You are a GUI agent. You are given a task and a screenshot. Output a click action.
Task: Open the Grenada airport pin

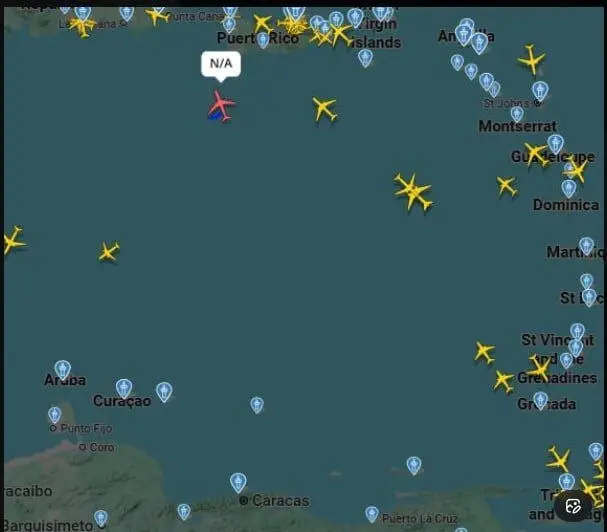[540, 400]
